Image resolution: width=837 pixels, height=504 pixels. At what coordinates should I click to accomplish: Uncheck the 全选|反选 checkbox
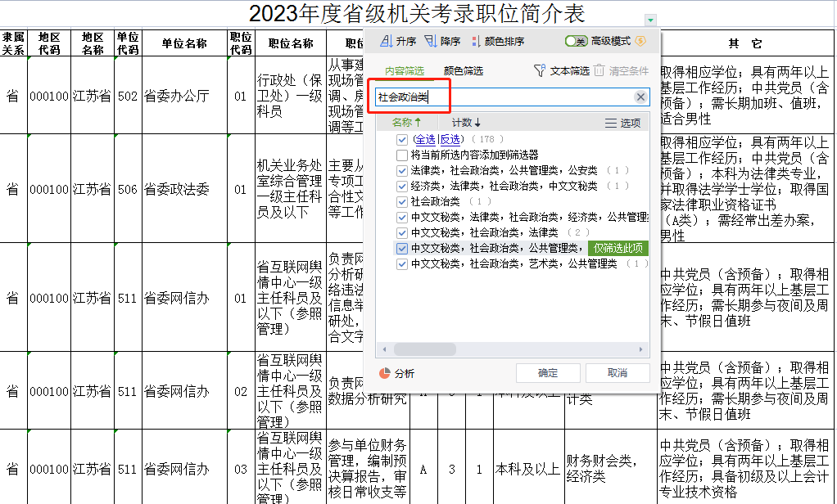pos(402,140)
